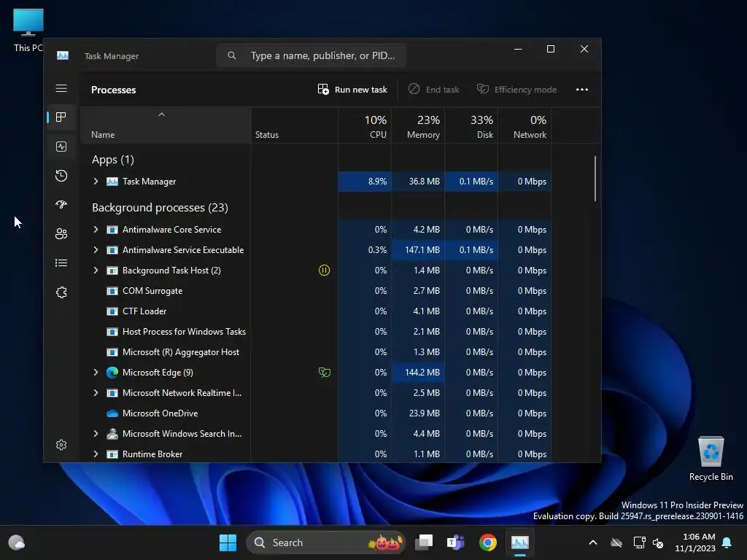Expand Microsoft Network Realtime process group
Viewport: 747px width, 560px height.
pos(96,393)
